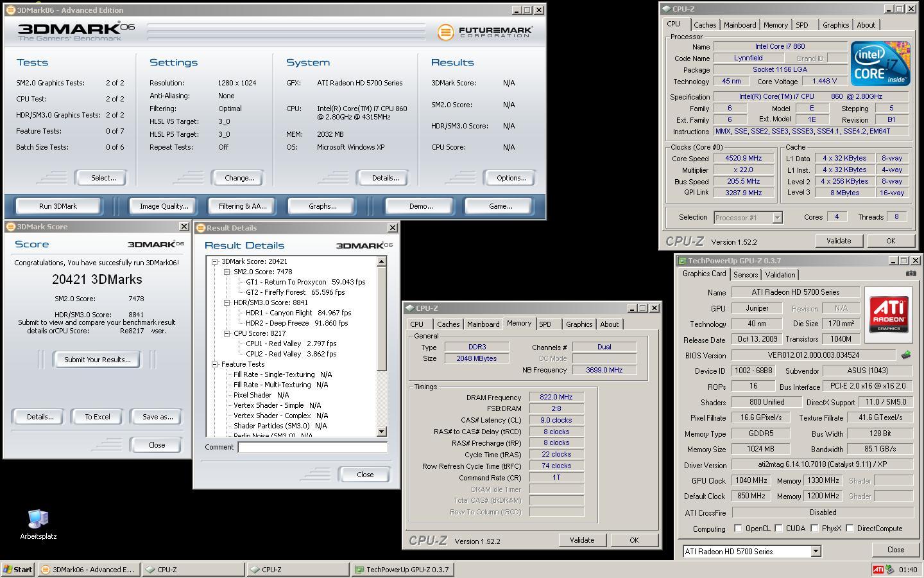Screen dimensions: 924x578
Task: Collapse the Feature Tests tree node
Action: [215, 364]
